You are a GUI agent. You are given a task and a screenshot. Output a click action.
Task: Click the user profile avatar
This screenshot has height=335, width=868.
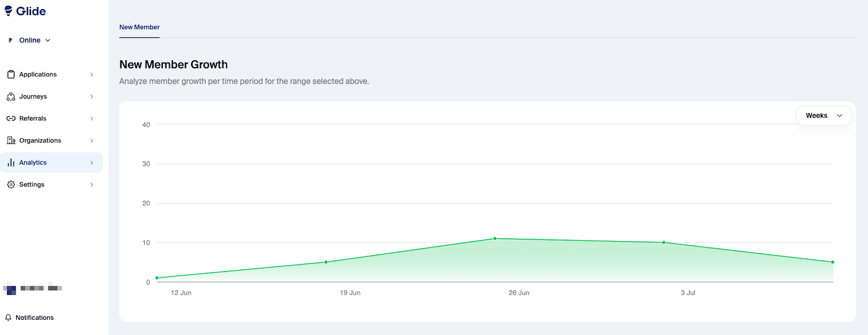10,289
